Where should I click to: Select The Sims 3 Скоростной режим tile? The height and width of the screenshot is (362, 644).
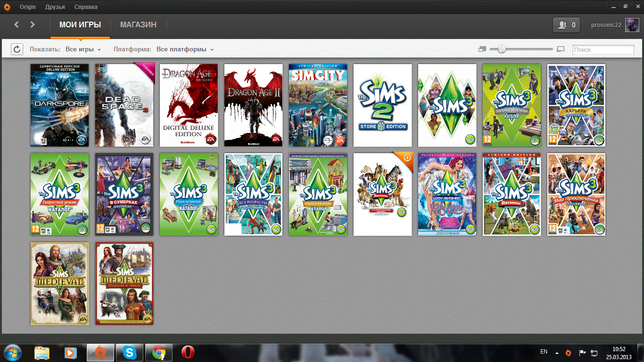[x=59, y=194]
